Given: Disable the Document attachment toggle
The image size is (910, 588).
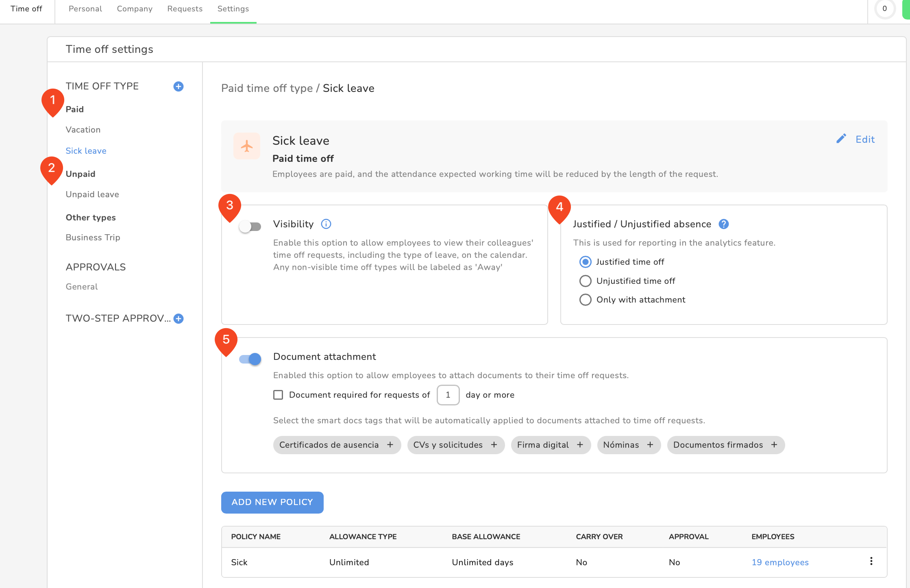Looking at the screenshot, I should pos(250,359).
